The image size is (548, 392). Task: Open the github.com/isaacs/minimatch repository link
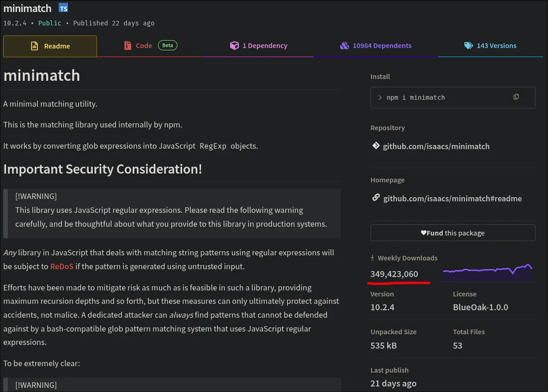(436, 146)
